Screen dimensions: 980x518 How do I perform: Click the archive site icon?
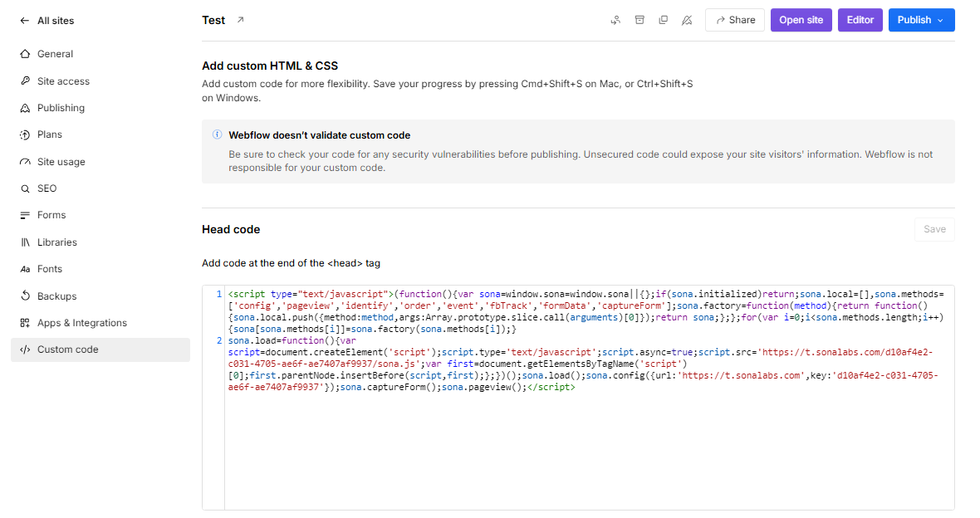point(639,20)
